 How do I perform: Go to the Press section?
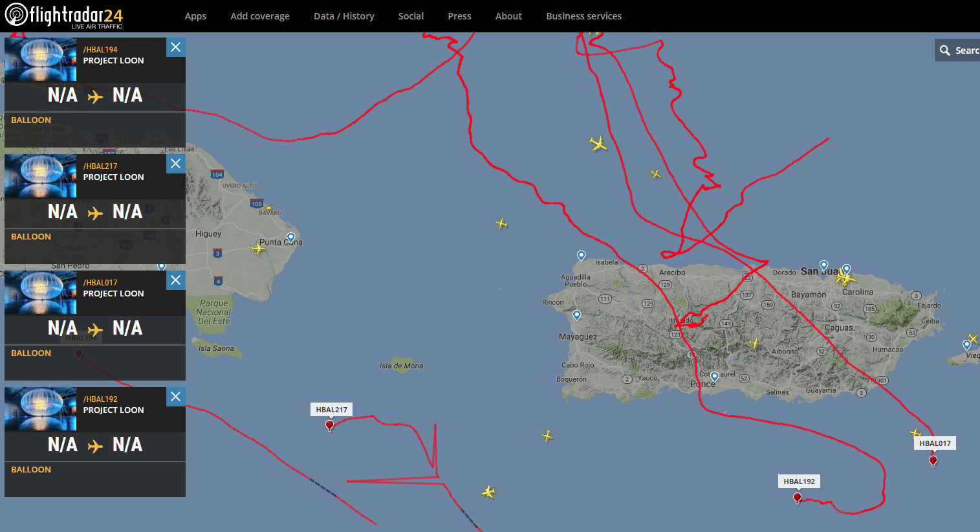[459, 16]
